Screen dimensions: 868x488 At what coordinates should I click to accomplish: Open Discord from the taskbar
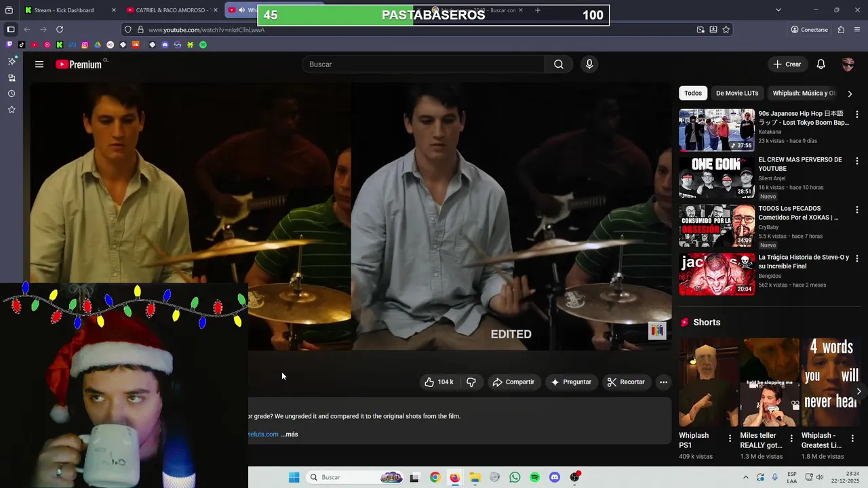(555, 478)
